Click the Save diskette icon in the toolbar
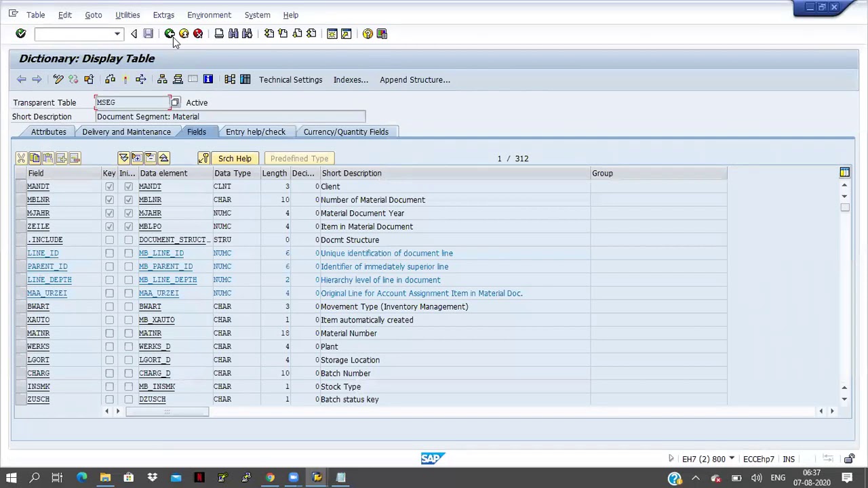Image resolution: width=868 pixels, height=488 pixels. [148, 34]
